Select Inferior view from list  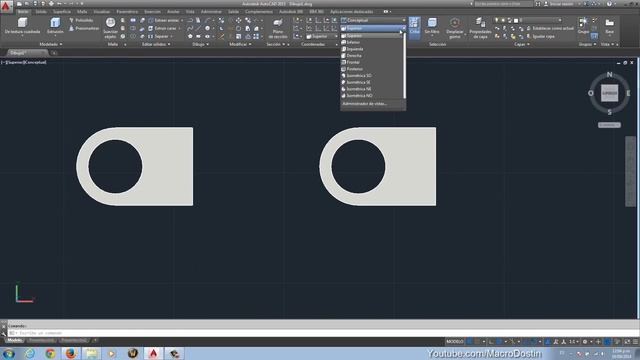point(371,42)
